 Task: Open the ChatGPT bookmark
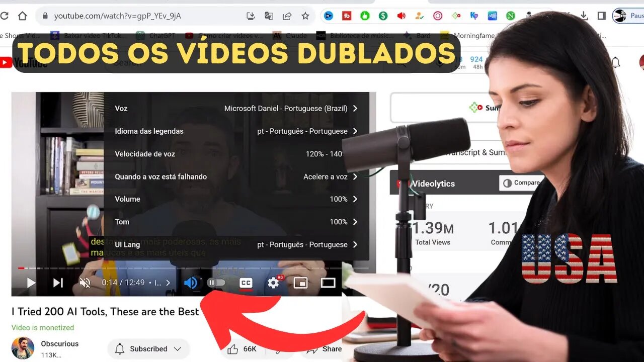(156, 36)
